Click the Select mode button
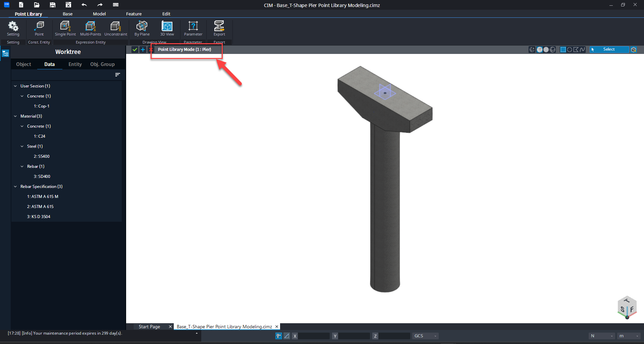Screen dimensions: 644x344 pos(609,50)
